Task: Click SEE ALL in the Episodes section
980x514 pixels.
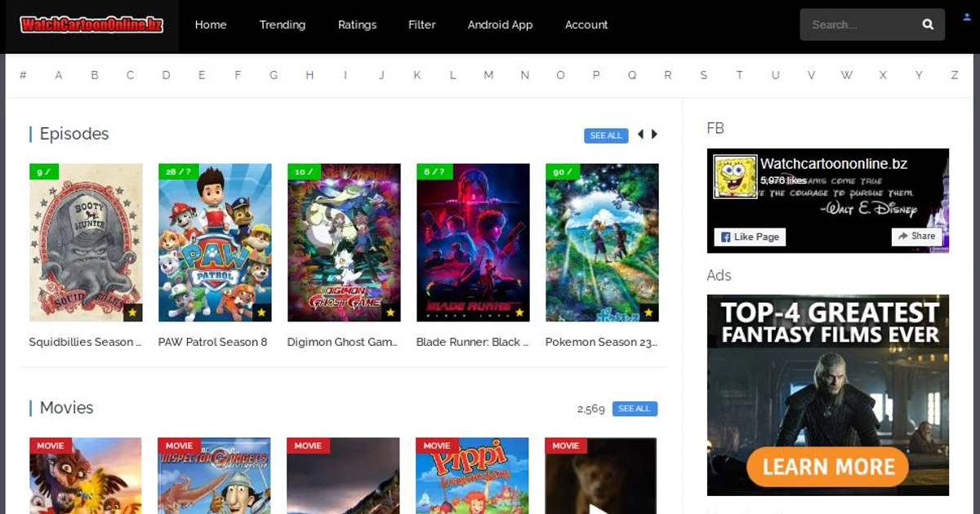Action: [606, 135]
